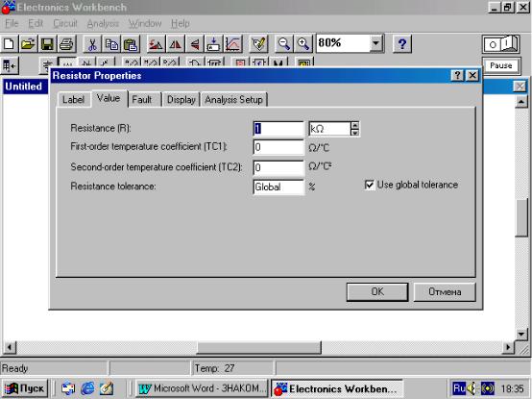532x399 pixels.
Task: Confirm resistor properties with OK
Action: coord(377,291)
